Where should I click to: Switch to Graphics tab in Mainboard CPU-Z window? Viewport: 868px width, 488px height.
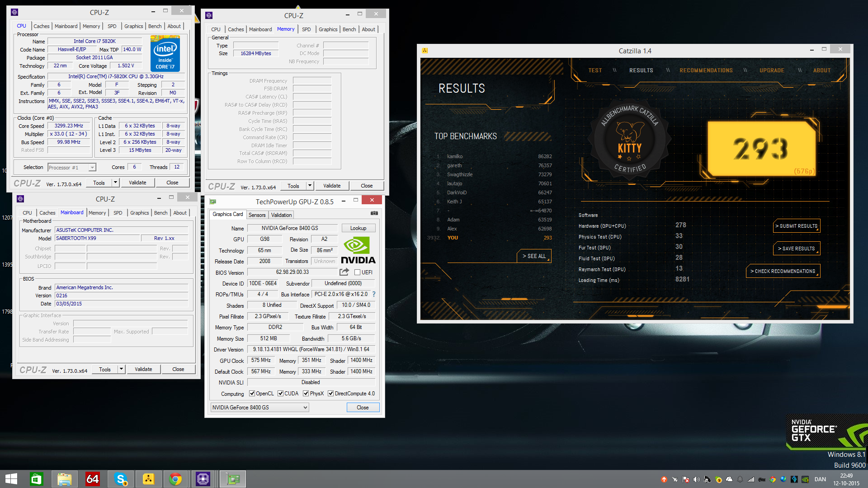[139, 213]
